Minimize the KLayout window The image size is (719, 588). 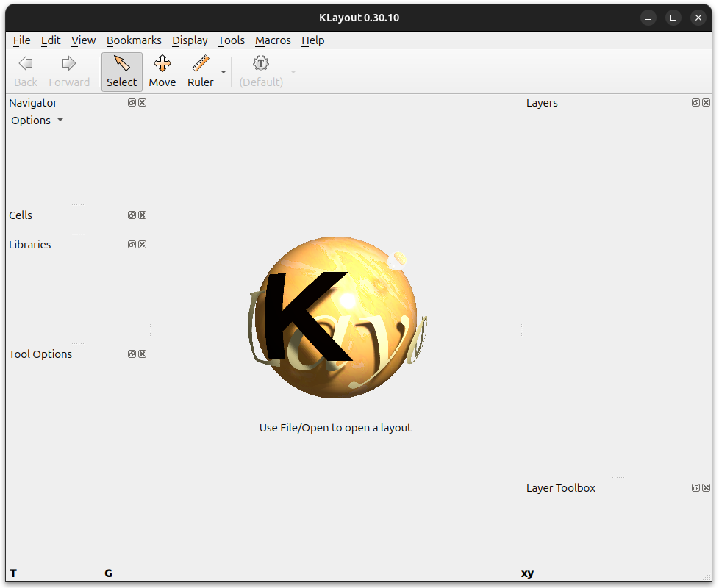point(648,18)
